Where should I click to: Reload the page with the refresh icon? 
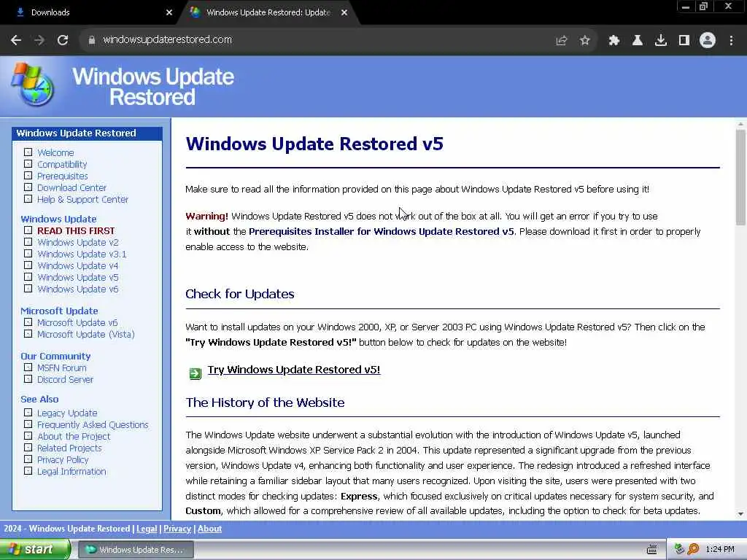(x=63, y=40)
